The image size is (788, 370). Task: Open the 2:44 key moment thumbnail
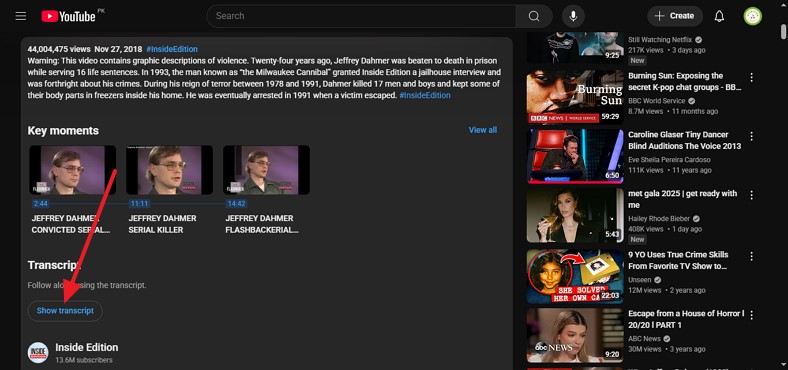coord(72,170)
